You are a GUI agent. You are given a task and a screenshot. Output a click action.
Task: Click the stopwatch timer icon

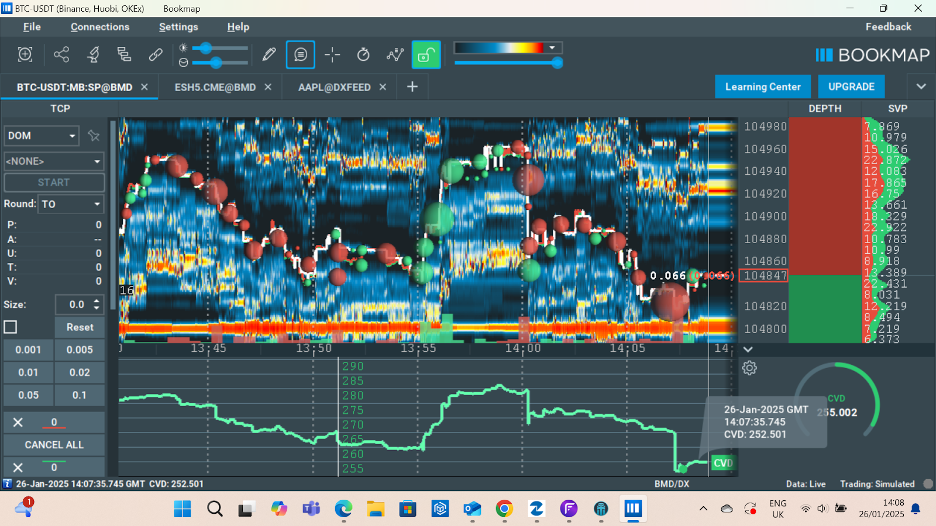[363, 54]
